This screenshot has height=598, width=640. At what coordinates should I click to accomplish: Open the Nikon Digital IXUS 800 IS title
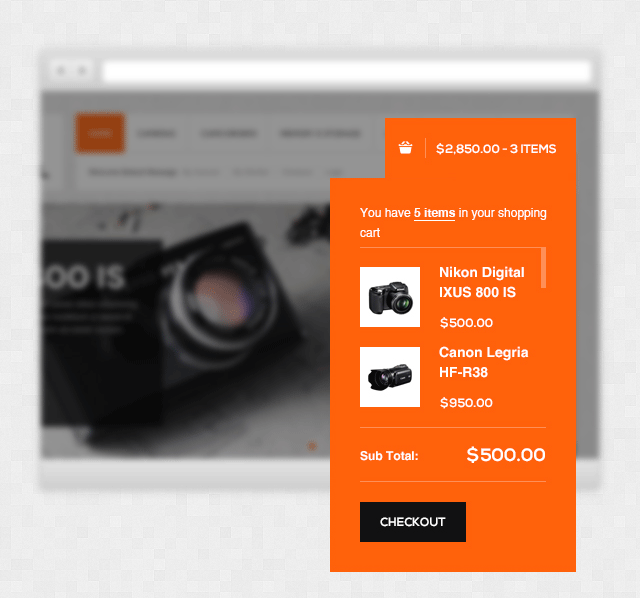click(482, 282)
